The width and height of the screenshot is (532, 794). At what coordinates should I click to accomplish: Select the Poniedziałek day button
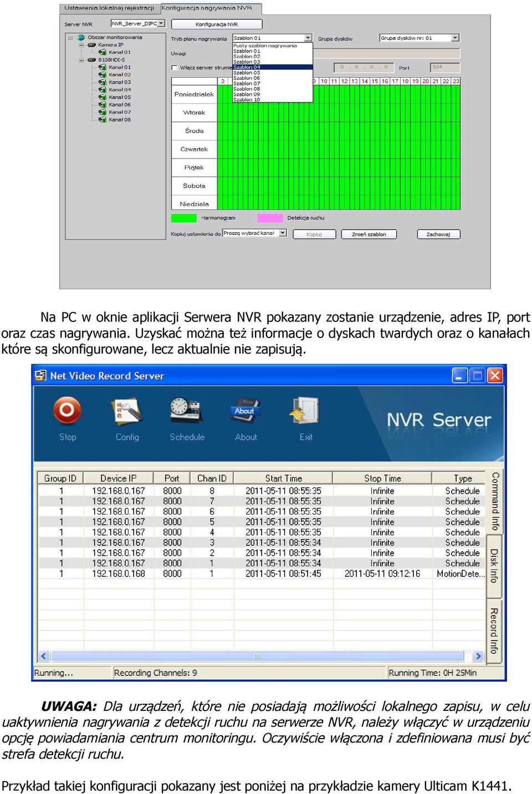[x=194, y=94]
